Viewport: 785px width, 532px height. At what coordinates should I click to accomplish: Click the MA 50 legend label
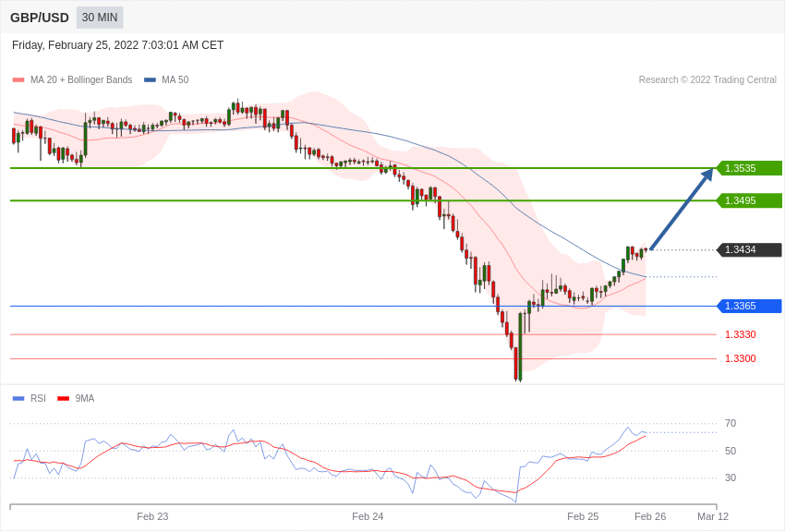click(x=175, y=79)
